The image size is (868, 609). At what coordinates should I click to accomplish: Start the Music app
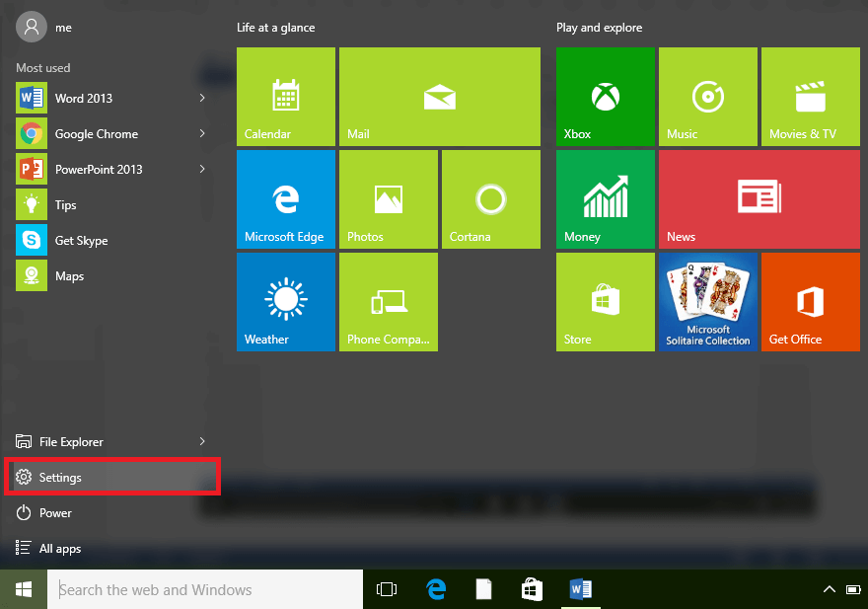click(707, 96)
